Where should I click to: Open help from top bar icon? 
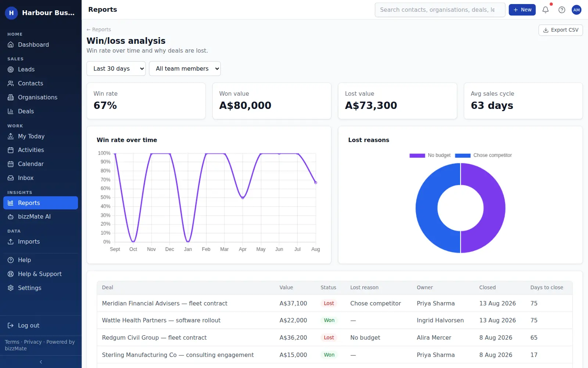562,10
